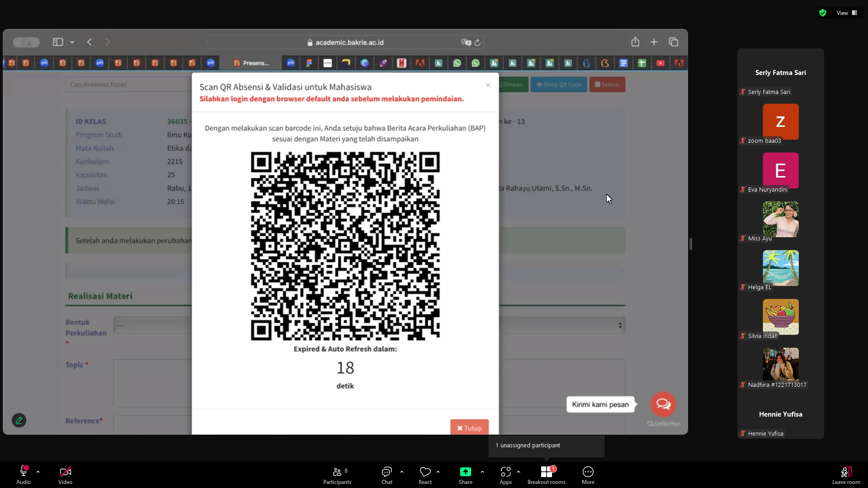The width and height of the screenshot is (868, 488).
Task: Switch to the YouTube pinned tab
Action: tap(660, 63)
